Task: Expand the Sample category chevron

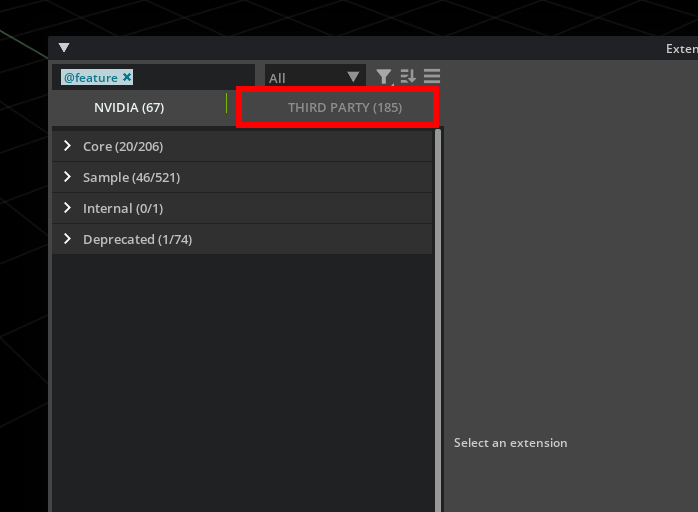Action: point(67,177)
